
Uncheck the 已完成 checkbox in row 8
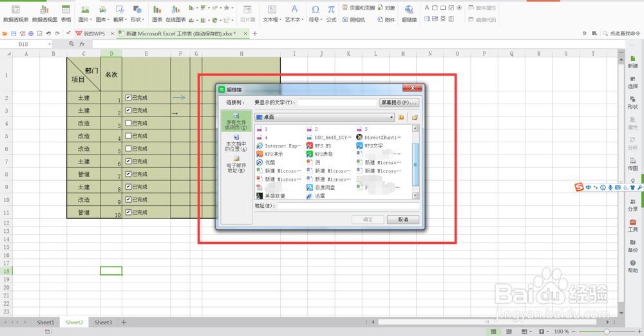click(129, 174)
